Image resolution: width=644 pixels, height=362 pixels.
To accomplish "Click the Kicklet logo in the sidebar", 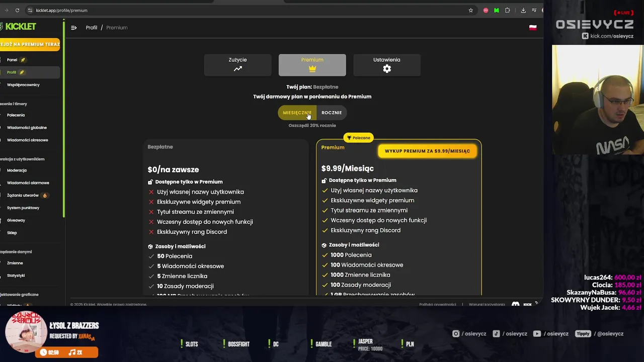I will coord(18,26).
